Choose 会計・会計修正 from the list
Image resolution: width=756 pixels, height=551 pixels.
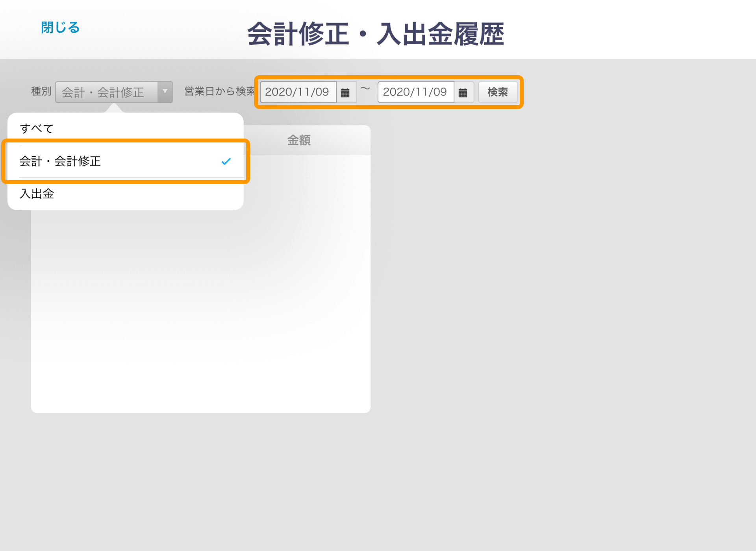(x=60, y=161)
